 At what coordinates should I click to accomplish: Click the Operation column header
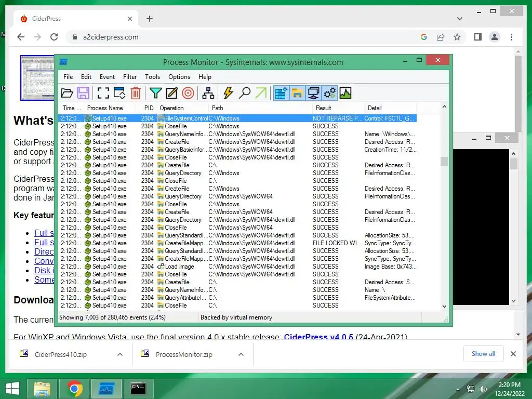pyautogui.click(x=182, y=108)
